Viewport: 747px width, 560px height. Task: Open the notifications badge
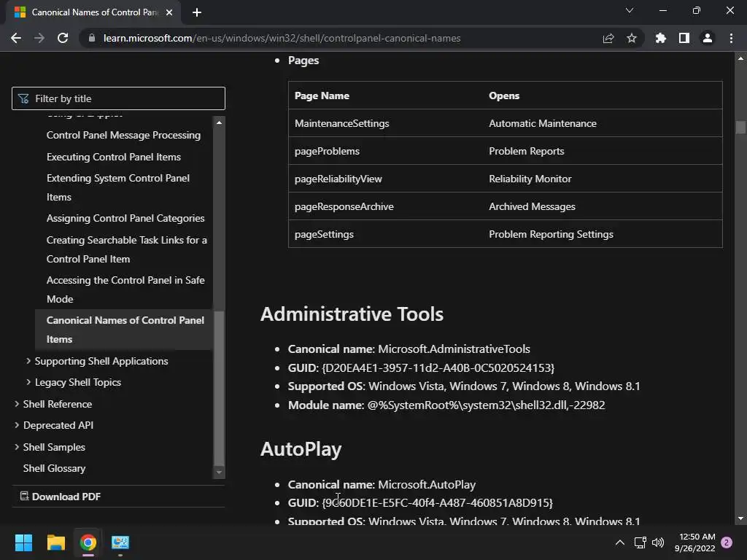727,542
